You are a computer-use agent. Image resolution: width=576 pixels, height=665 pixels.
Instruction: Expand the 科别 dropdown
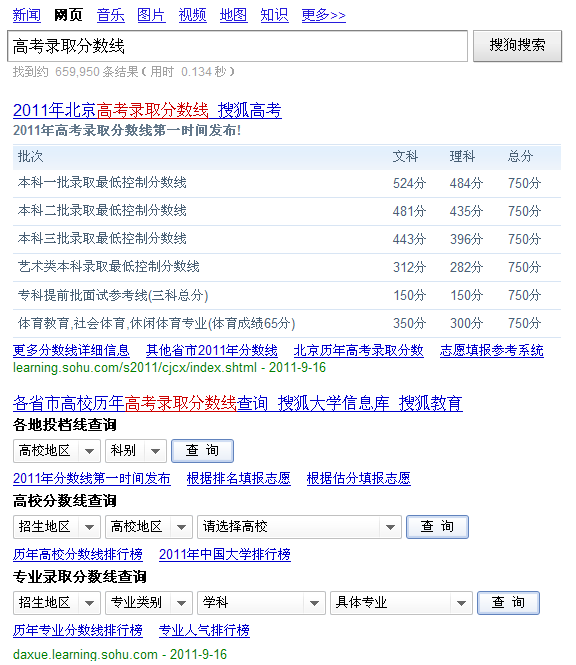pyautogui.click(x=136, y=450)
